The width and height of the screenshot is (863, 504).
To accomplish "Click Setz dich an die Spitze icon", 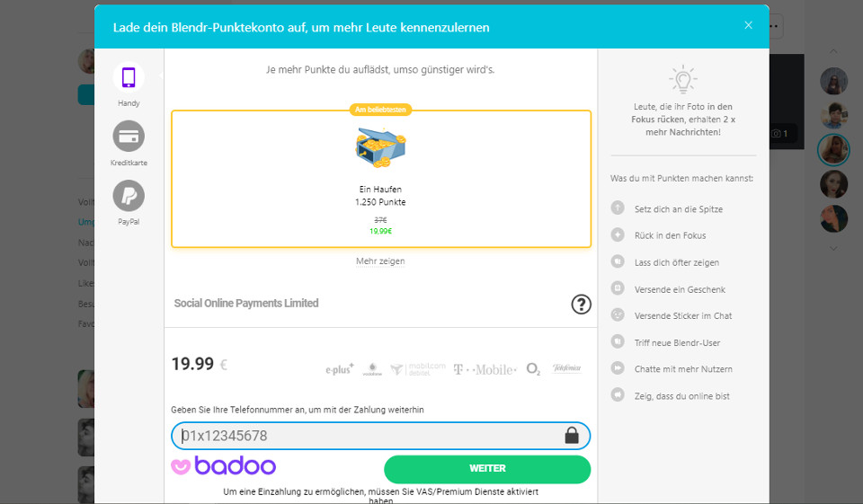I will coord(618,208).
